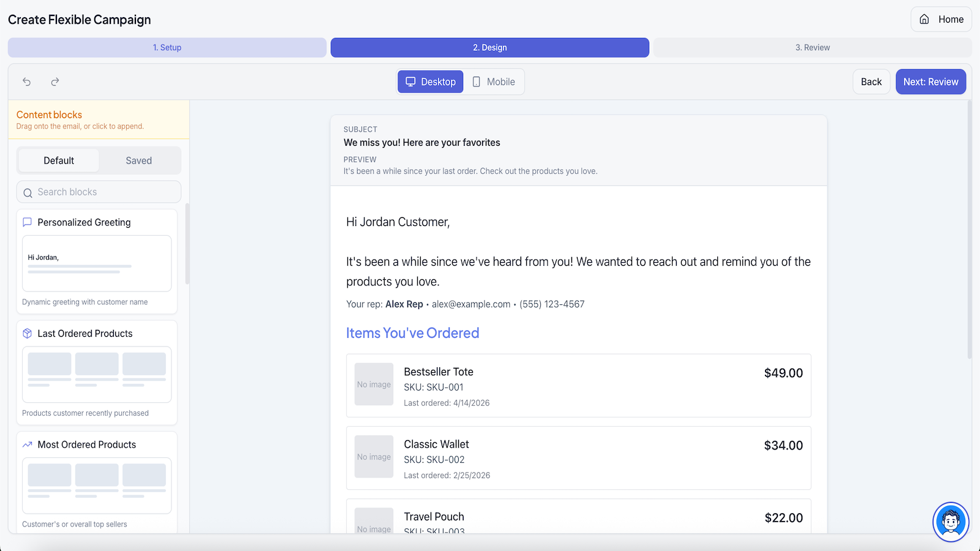Click the redo arrow icon

click(x=55, y=81)
